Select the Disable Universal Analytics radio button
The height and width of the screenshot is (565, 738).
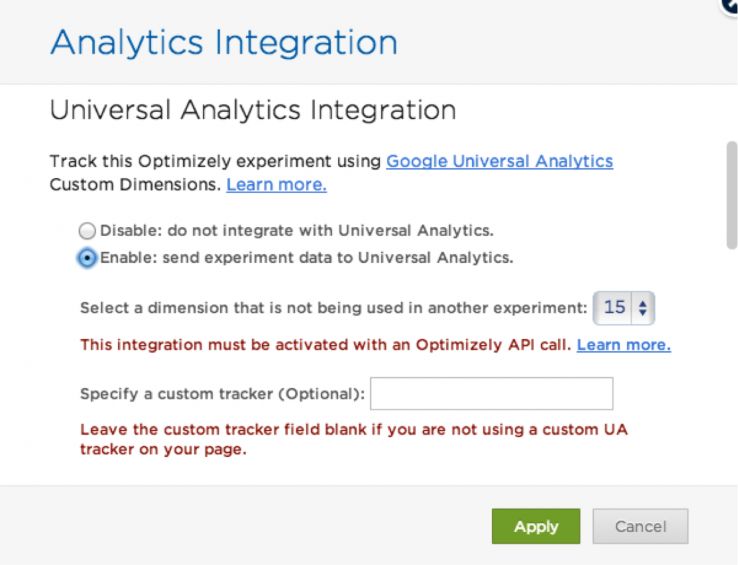(x=87, y=228)
